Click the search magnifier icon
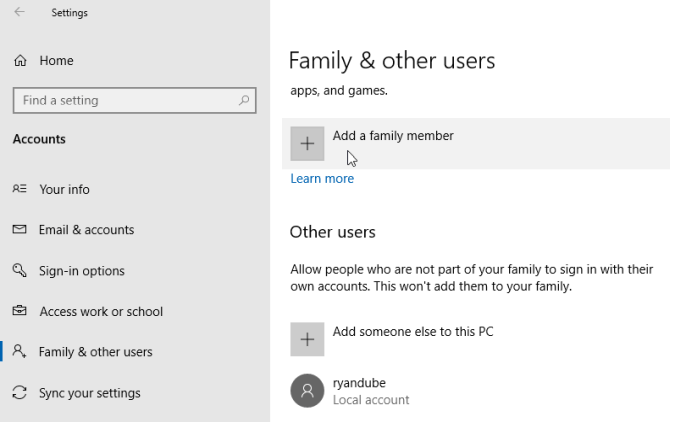 coord(244,101)
